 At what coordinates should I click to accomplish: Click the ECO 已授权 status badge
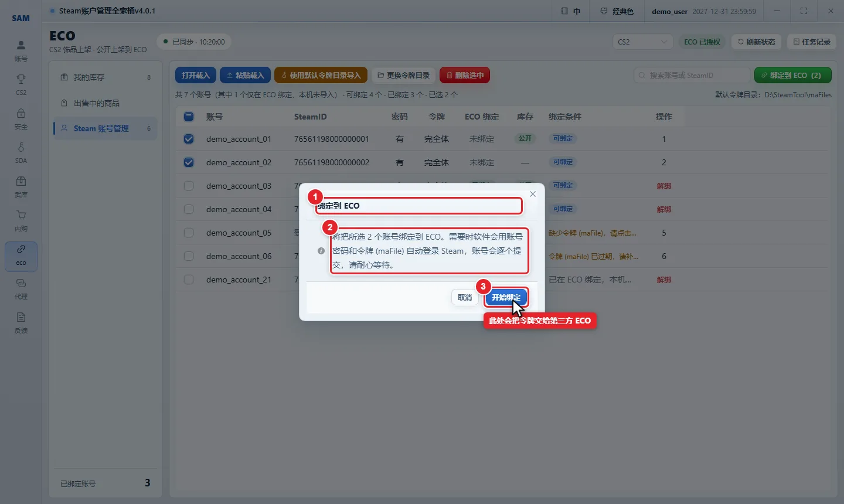[x=702, y=42]
